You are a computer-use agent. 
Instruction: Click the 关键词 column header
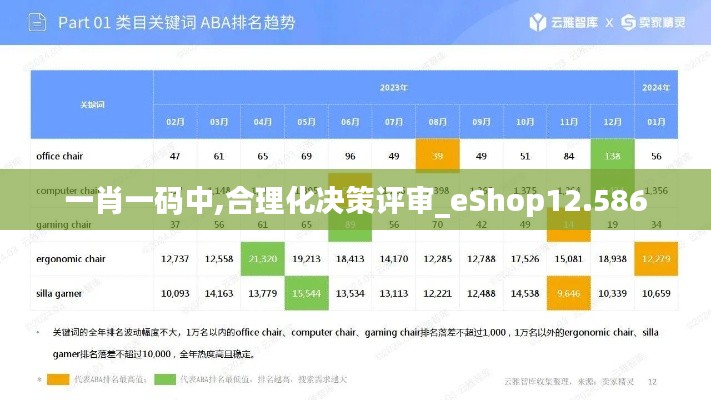pos(92,105)
